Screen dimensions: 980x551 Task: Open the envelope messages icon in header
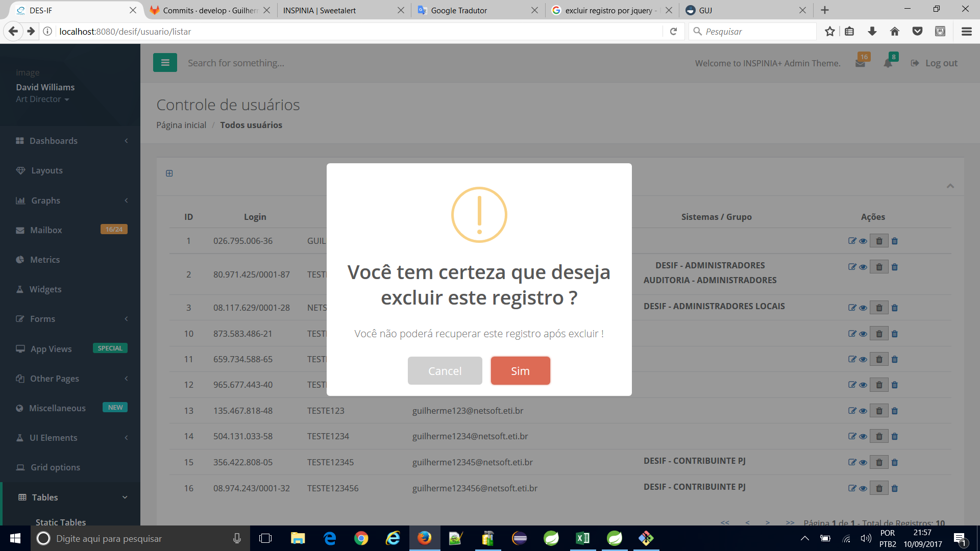tap(860, 64)
